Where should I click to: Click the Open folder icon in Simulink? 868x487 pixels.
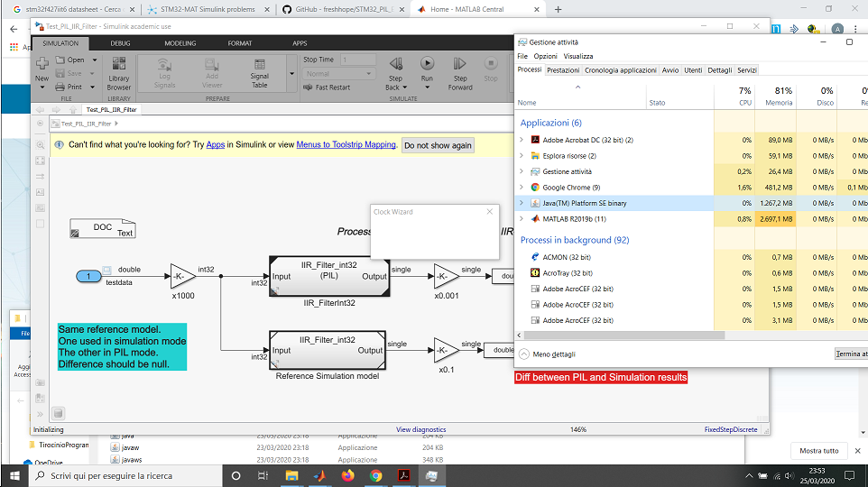click(x=60, y=60)
